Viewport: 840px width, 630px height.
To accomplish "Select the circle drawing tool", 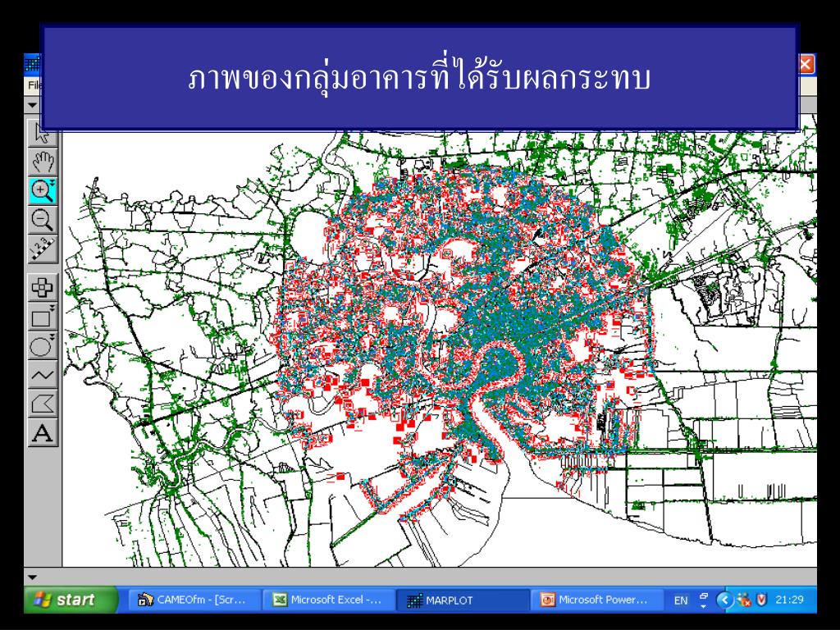I will (43, 346).
